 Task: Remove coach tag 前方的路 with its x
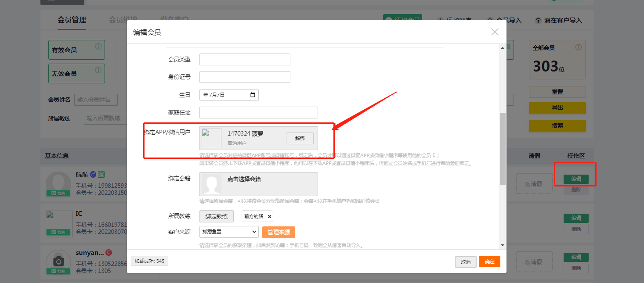pos(269,216)
